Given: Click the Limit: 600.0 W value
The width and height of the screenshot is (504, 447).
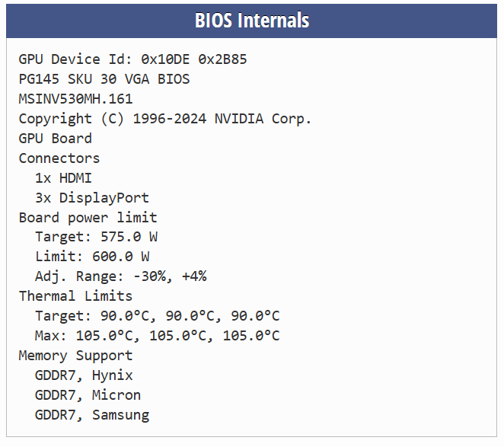Looking at the screenshot, I should [x=92, y=257].
